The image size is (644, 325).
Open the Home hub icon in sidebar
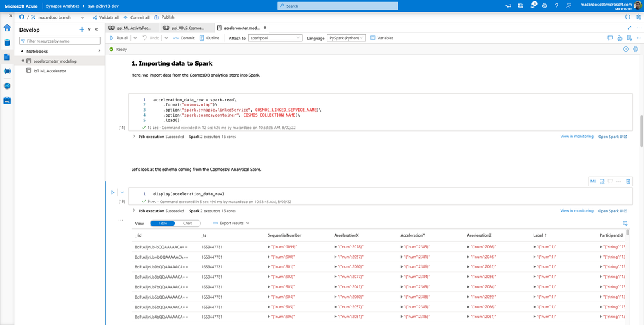pyautogui.click(x=7, y=28)
